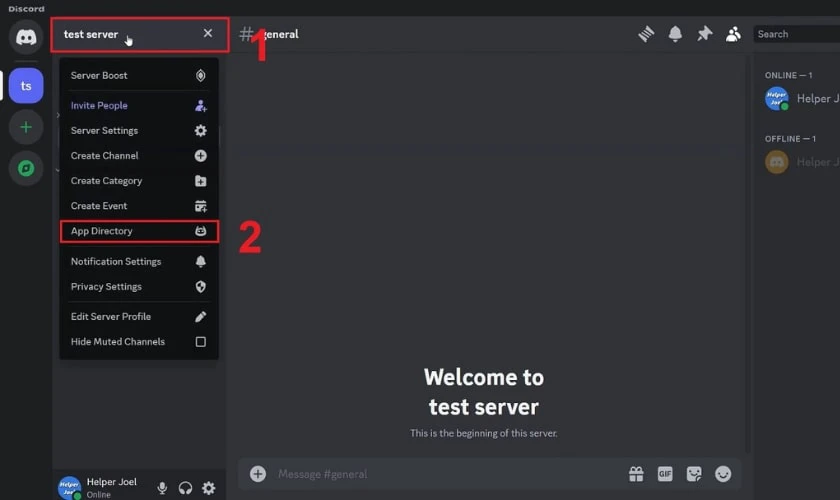Choose Server Boost menu entry
This screenshot has height=500, width=840.
139,76
